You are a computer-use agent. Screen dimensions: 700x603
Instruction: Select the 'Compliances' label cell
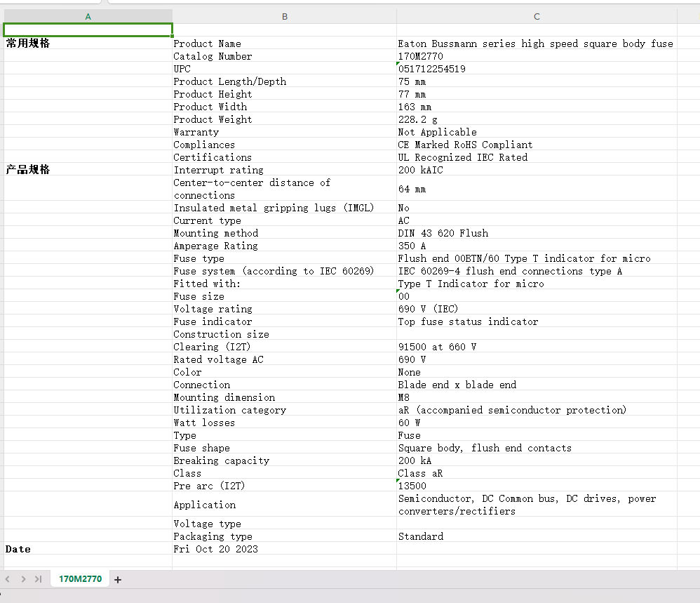pyautogui.click(x=284, y=145)
